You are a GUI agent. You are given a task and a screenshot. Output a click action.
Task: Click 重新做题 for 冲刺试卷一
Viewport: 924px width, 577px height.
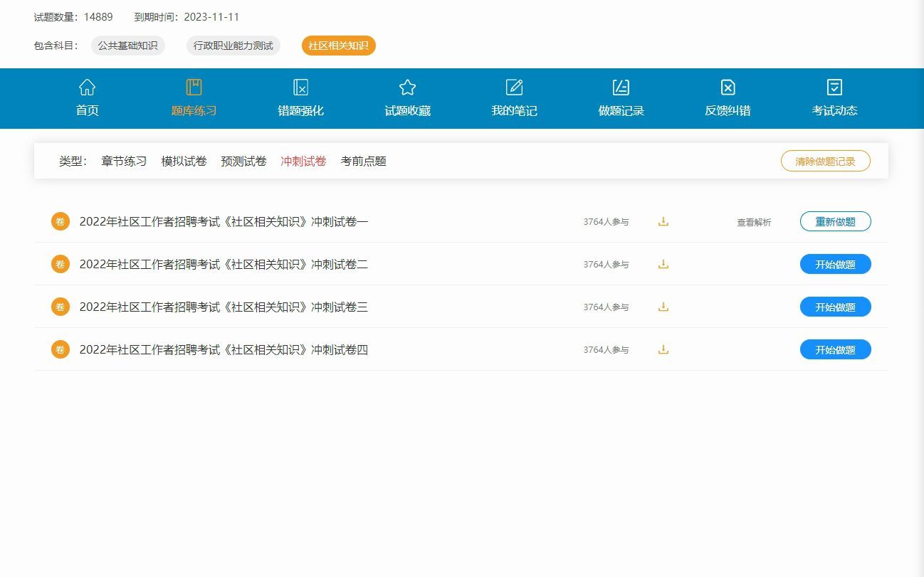836,221
